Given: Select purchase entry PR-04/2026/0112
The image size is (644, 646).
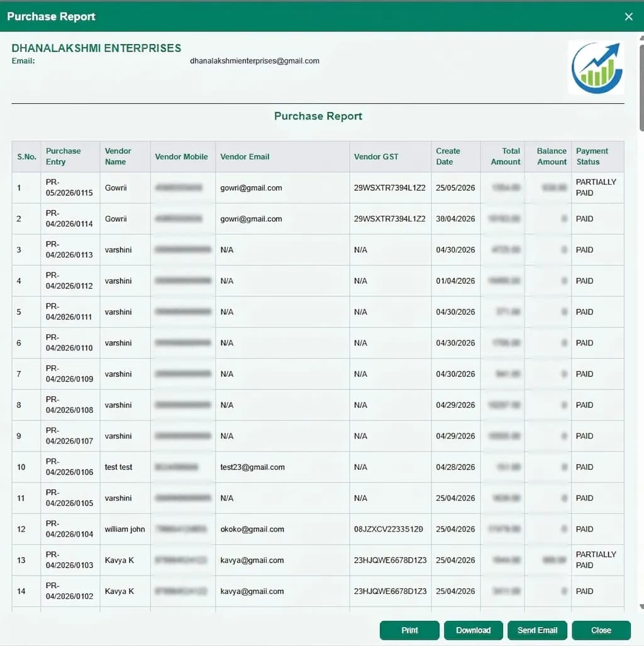Looking at the screenshot, I should [69, 281].
